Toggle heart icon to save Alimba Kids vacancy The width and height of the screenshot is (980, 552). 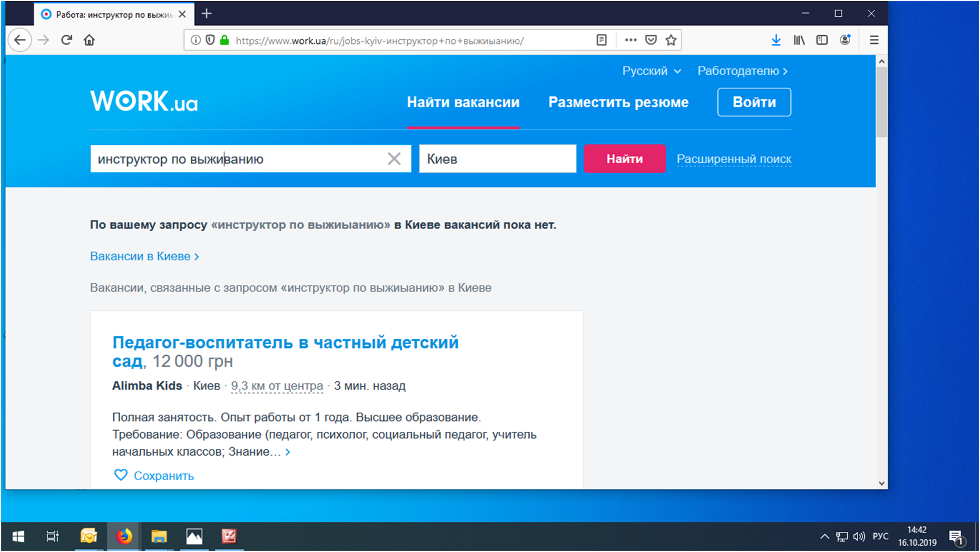121,475
